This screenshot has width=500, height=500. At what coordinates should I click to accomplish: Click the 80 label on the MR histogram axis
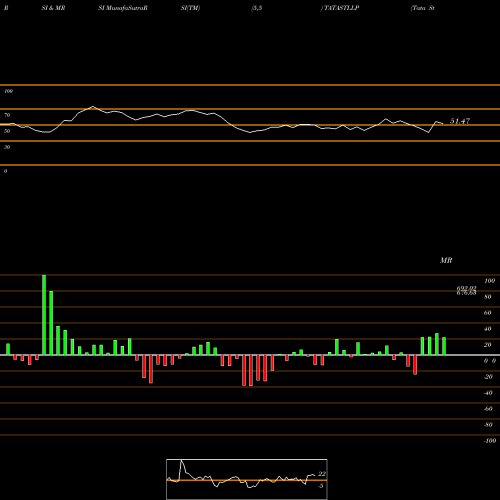[x=488, y=297]
